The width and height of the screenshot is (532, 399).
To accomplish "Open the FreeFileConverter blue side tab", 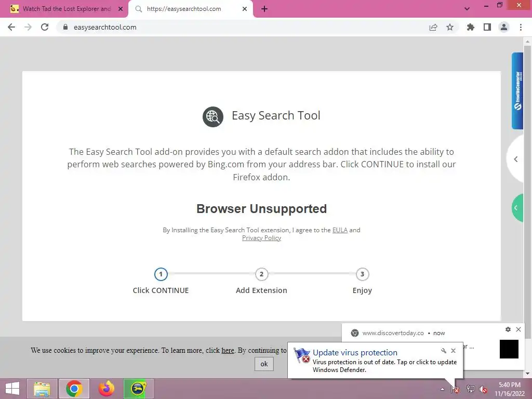I will (x=517, y=91).
